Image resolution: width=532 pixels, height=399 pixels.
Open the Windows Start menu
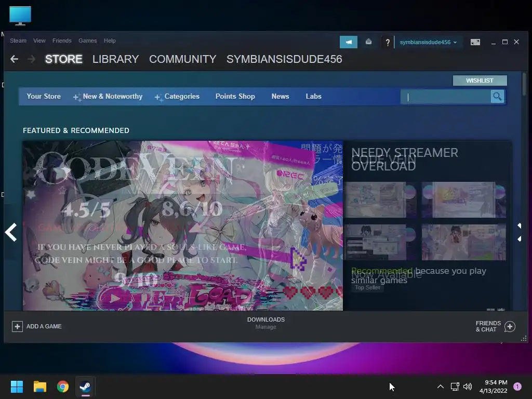(17, 387)
